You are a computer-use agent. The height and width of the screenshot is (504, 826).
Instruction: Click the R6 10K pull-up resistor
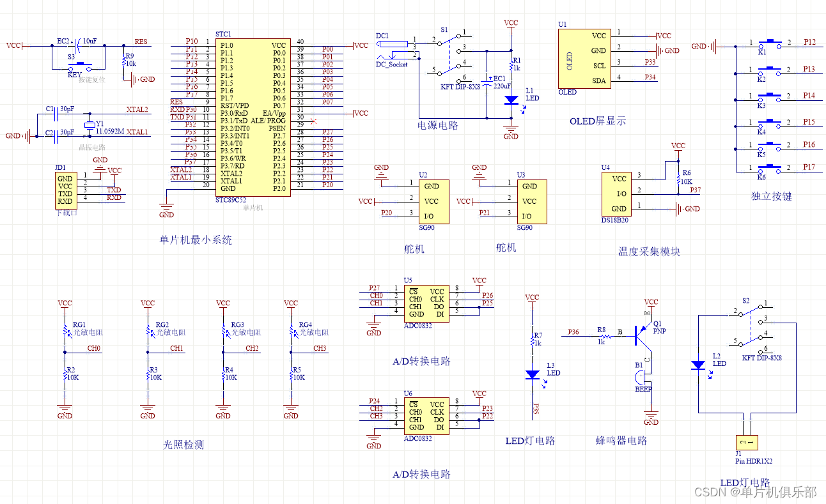pos(678,178)
